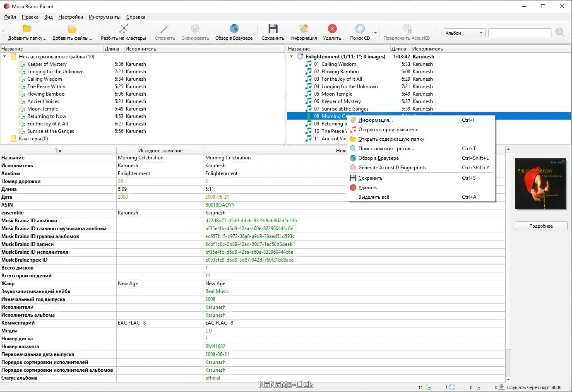Click the status bar text Слушать через порт 8000

pyautogui.click(x=534, y=387)
